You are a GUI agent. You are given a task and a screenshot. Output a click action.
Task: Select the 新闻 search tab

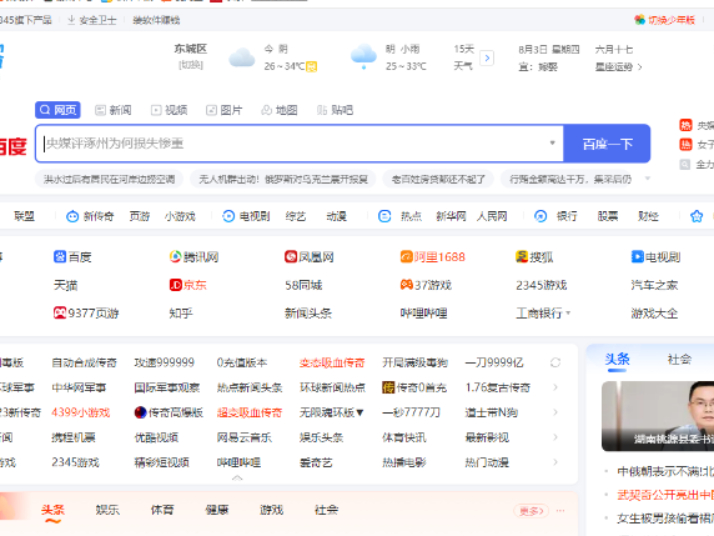click(113, 110)
